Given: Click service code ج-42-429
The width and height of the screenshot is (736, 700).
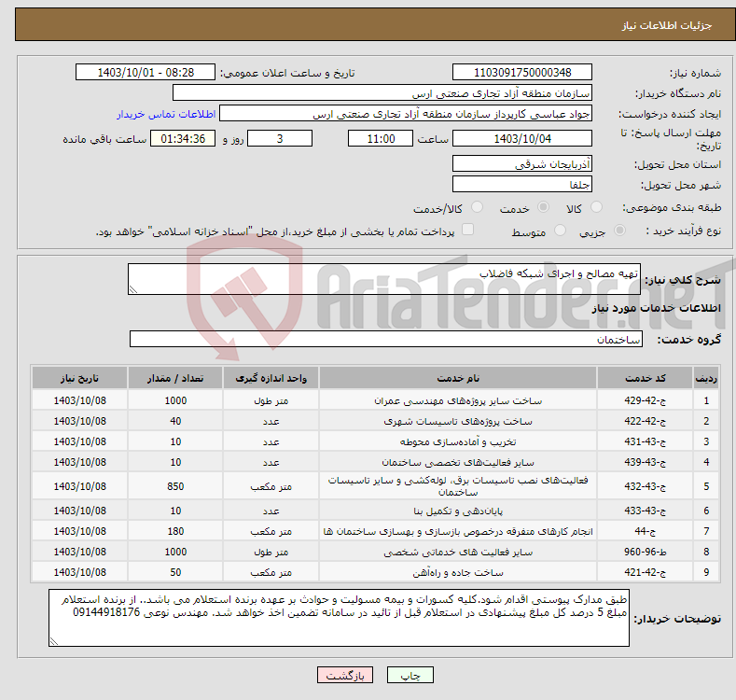Looking at the screenshot, I should click(x=645, y=400).
